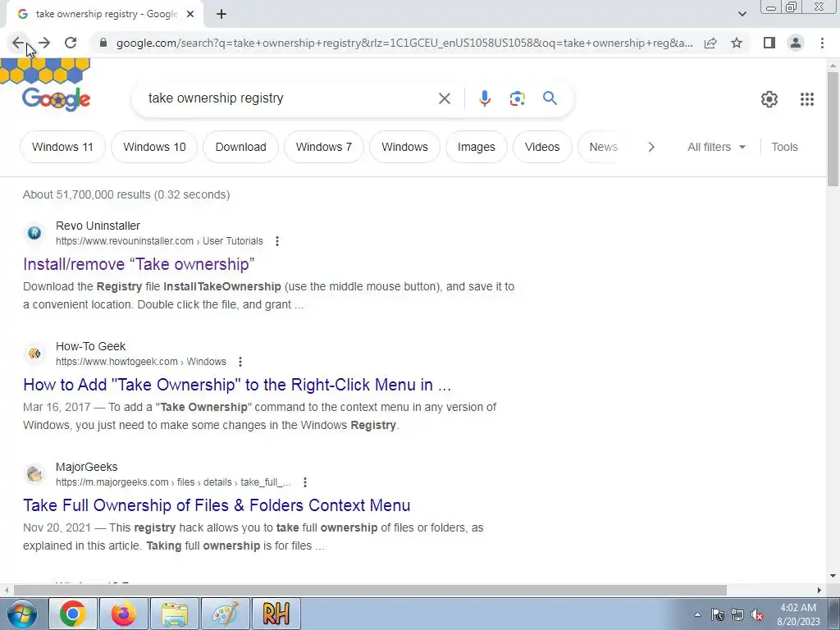The image size is (840, 630).
Task: Click the muted volume tray icon
Action: click(757, 615)
